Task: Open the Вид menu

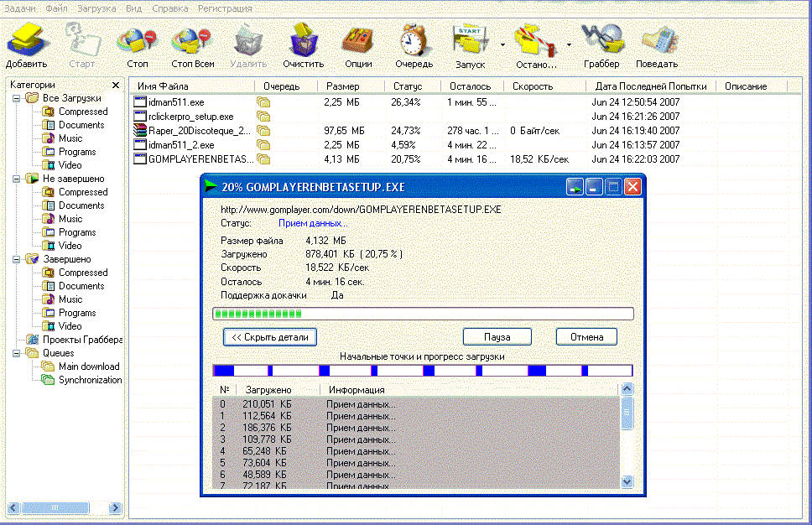Action: tap(133, 8)
